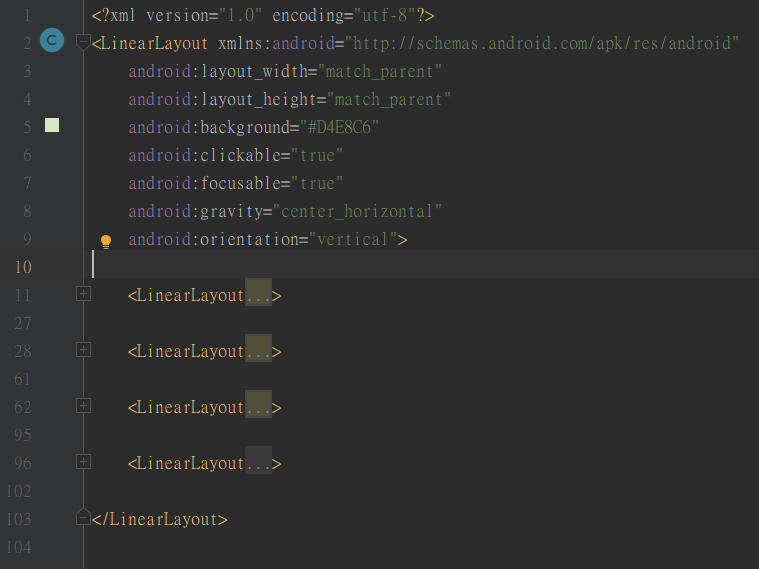Click the "center_horizontal" gravity value

click(x=357, y=212)
